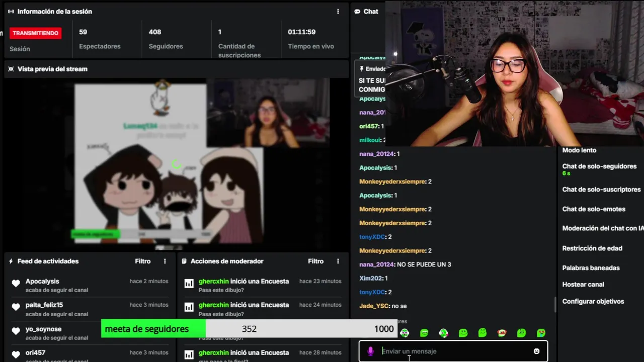This screenshot has width=644, height=362.
Task: Click the 408 Seguidores count
Action: 155,32
